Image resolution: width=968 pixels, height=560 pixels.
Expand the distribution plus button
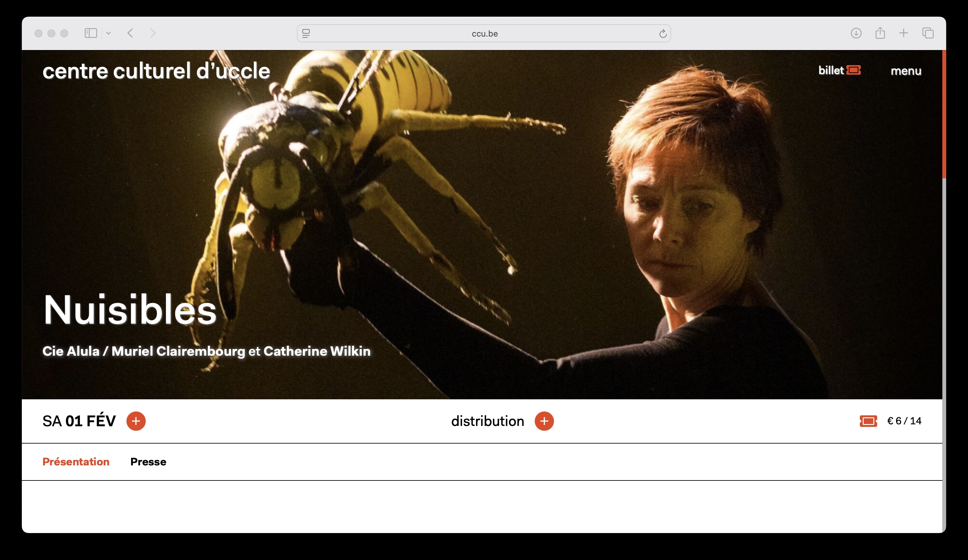tap(544, 421)
